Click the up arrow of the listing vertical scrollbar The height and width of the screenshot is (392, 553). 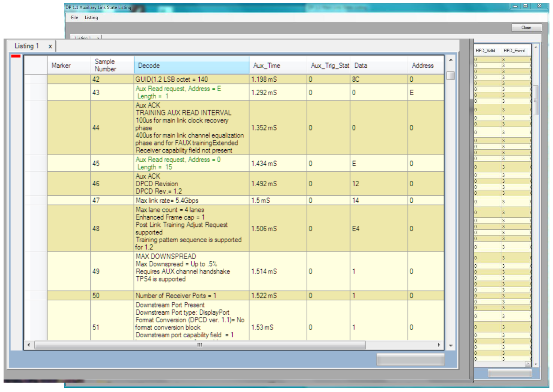pyautogui.click(x=451, y=60)
